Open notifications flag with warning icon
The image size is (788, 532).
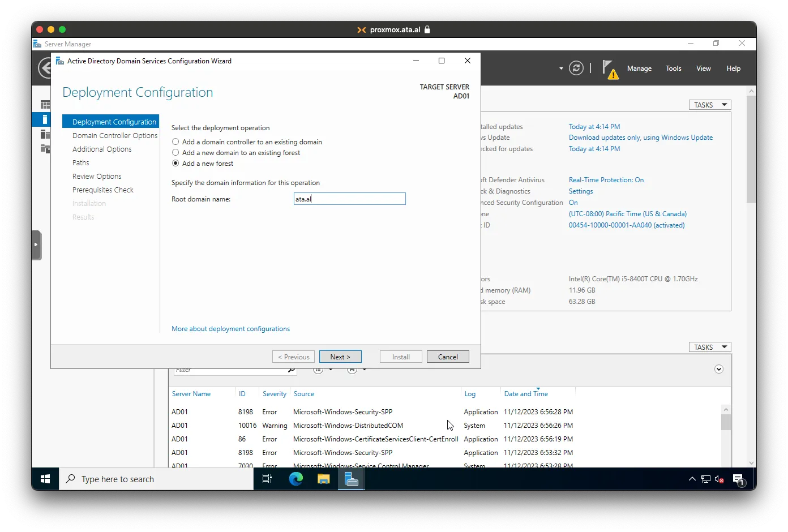tap(610, 69)
